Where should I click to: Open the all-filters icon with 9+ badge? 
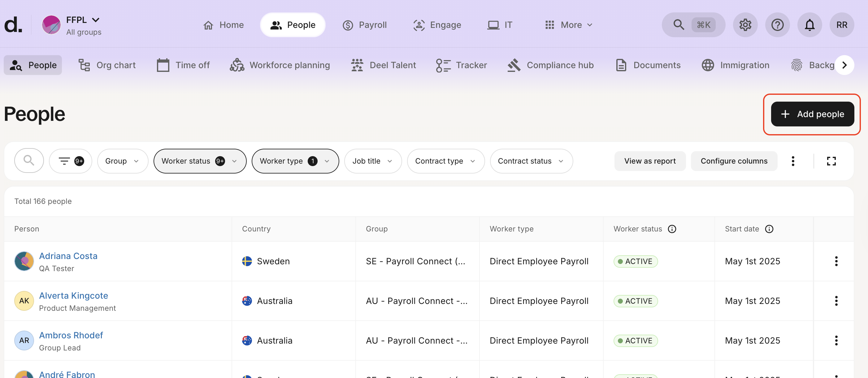(x=70, y=161)
